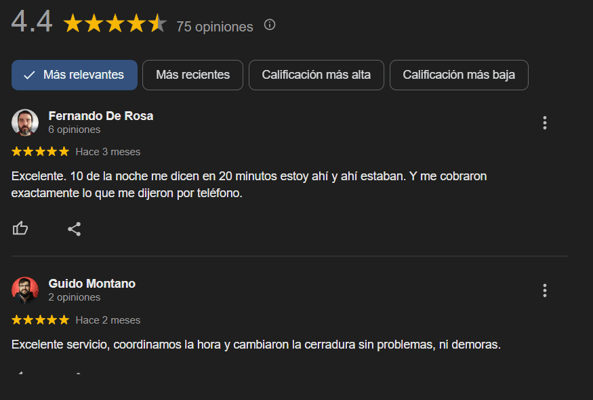
Task: Click the checkmark in Más relevantes chip
Action: (x=29, y=75)
